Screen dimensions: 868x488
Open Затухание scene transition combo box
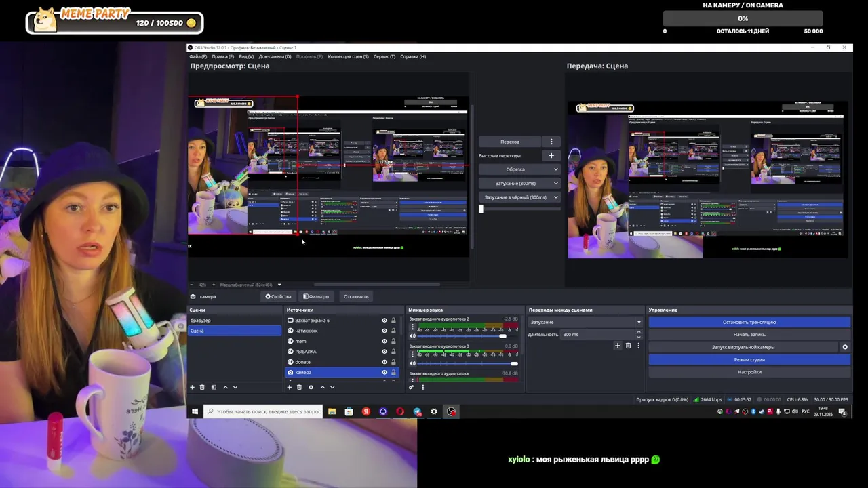[585, 322]
